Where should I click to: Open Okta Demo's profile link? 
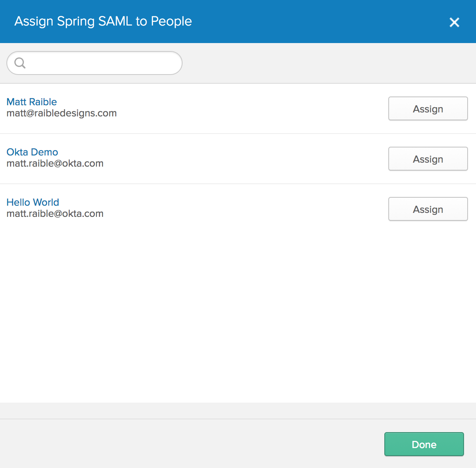tap(32, 152)
